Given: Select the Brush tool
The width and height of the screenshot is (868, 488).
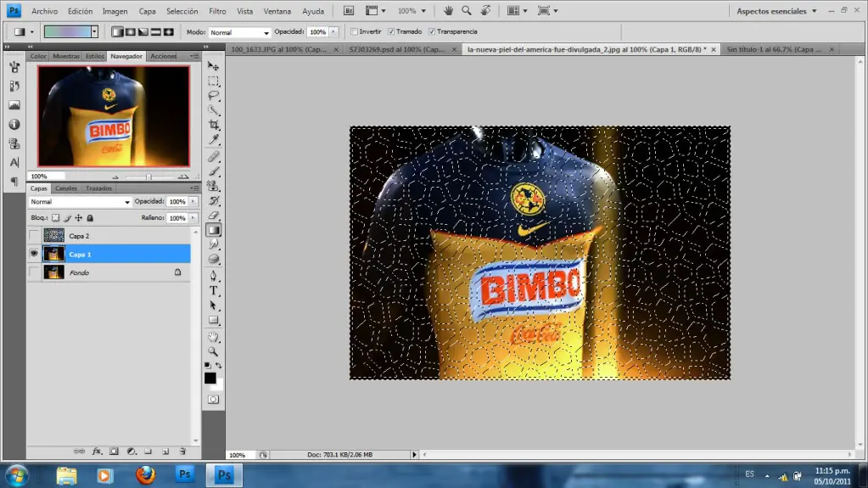Looking at the screenshot, I should coord(213,171).
